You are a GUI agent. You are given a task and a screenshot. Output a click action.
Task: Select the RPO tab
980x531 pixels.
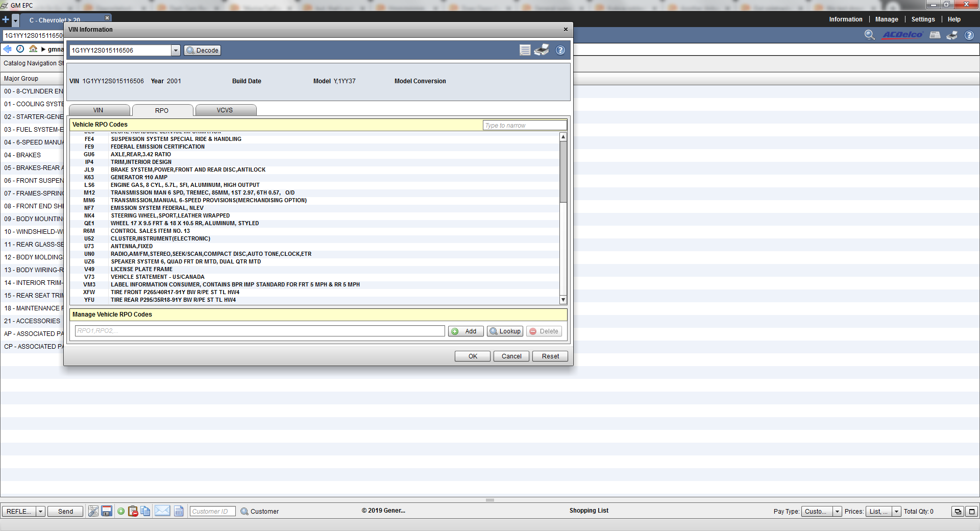[162, 110]
